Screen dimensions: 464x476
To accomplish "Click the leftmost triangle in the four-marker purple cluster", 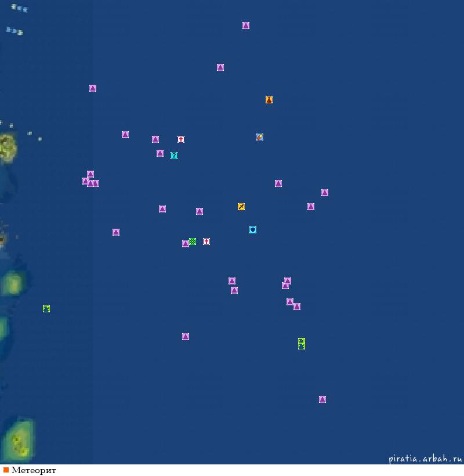I will [85, 181].
